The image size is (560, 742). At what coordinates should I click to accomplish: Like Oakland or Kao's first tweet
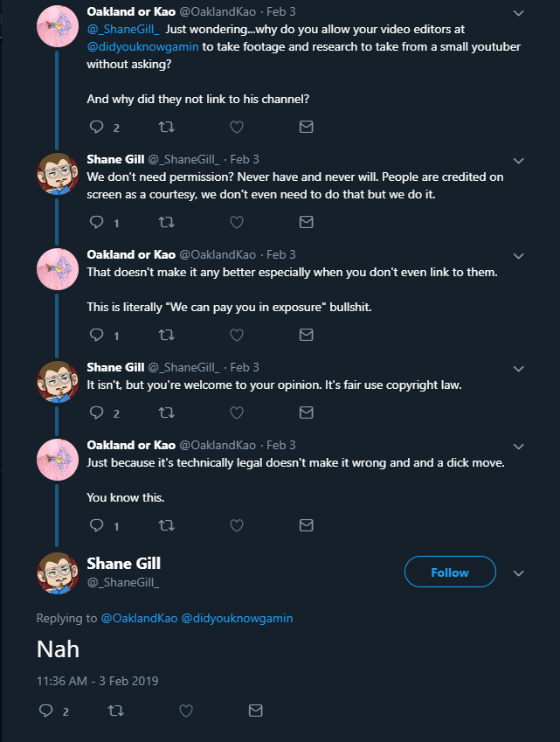(236, 128)
